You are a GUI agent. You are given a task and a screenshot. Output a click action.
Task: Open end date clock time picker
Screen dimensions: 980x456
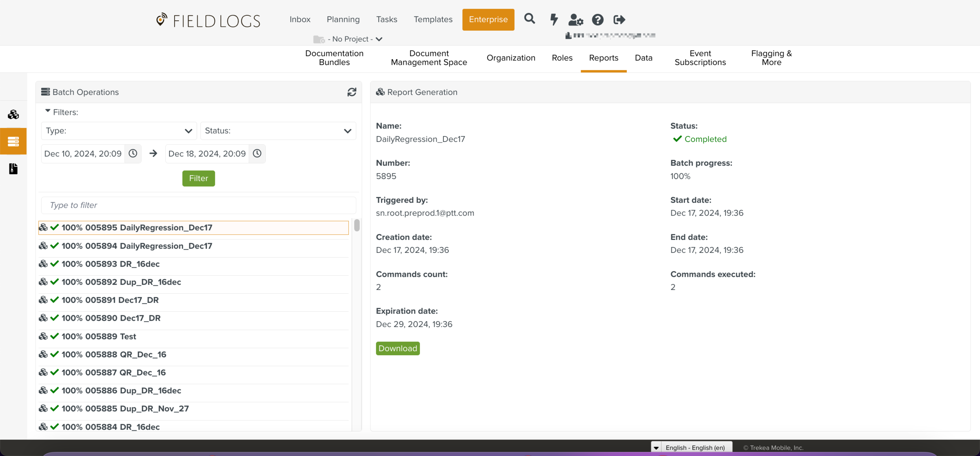pyautogui.click(x=257, y=153)
